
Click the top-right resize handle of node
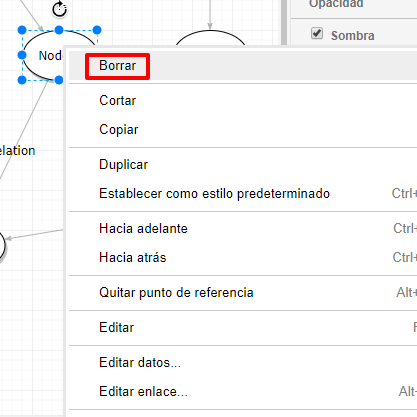pyautogui.click(x=97, y=30)
